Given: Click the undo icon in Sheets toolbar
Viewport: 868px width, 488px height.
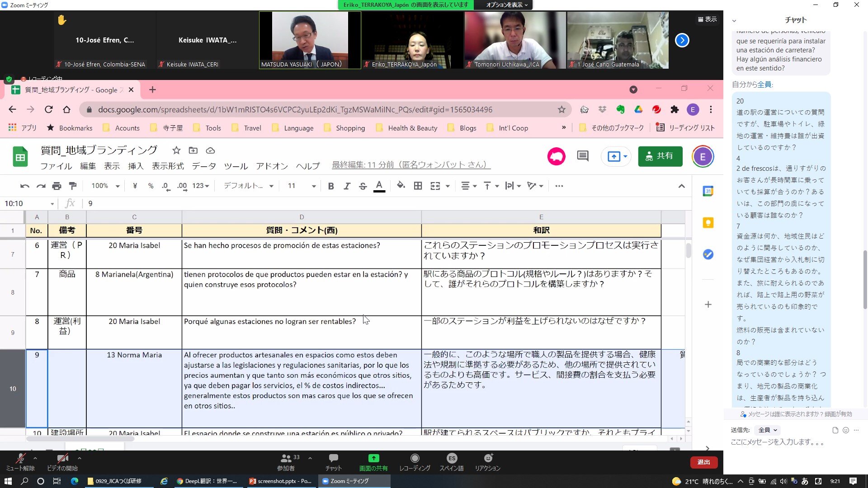Looking at the screenshot, I should point(25,186).
